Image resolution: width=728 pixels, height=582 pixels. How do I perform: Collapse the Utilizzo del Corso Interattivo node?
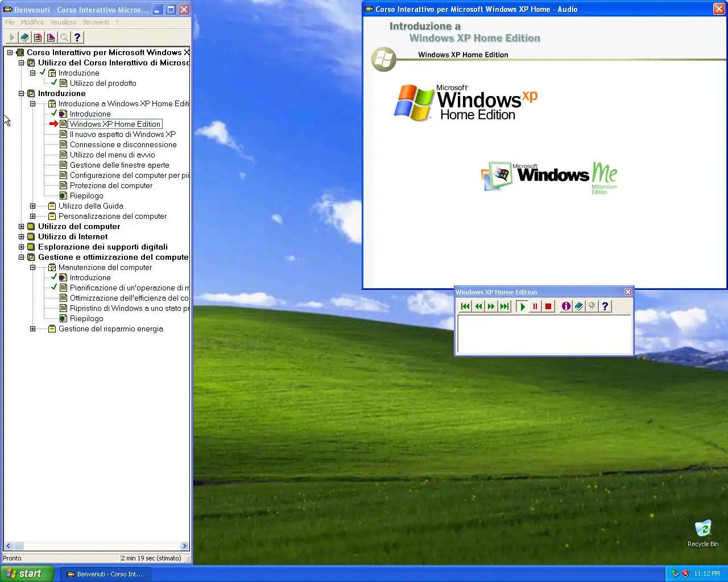tap(21, 63)
